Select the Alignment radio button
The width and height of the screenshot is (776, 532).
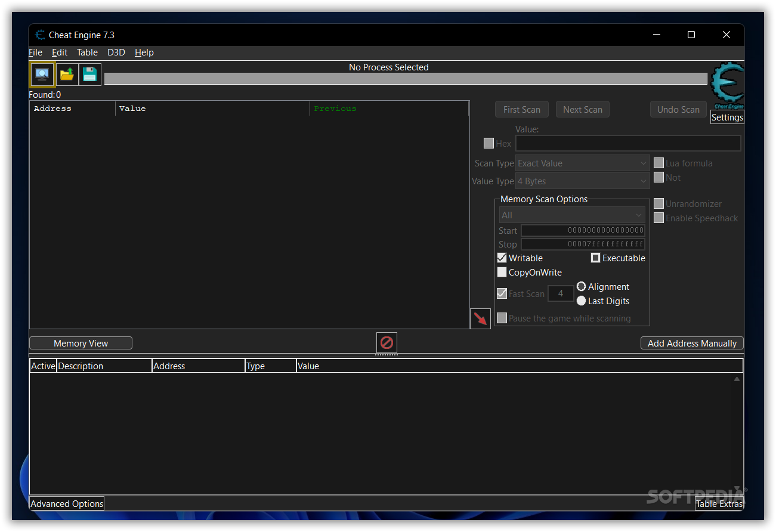(x=581, y=286)
